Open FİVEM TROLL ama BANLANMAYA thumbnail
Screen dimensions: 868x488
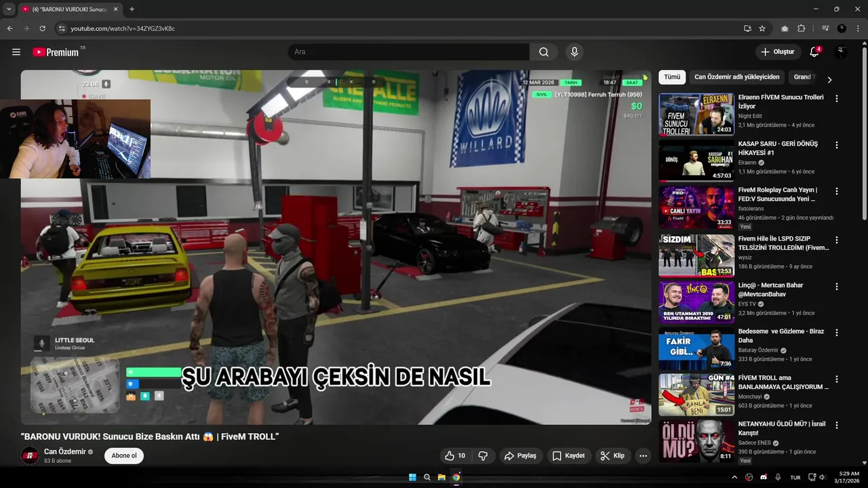click(696, 394)
